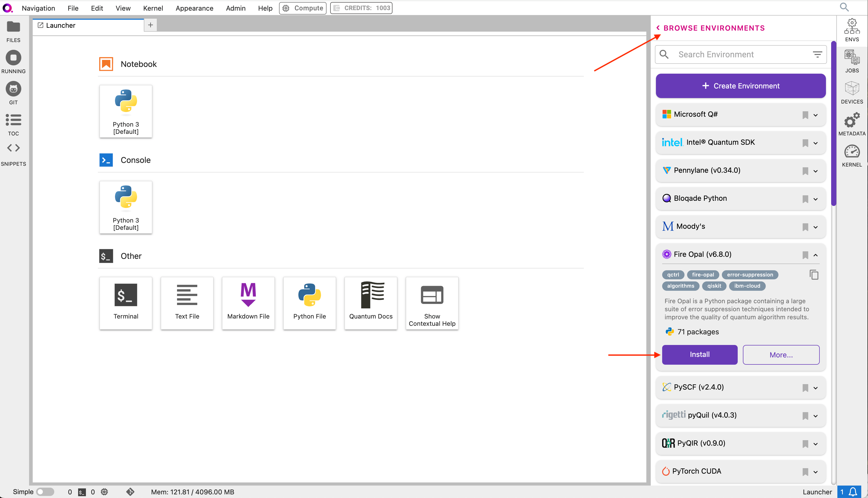868x498 pixels.
Task: Bookmark the Fire Opal environment
Action: pyautogui.click(x=805, y=255)
